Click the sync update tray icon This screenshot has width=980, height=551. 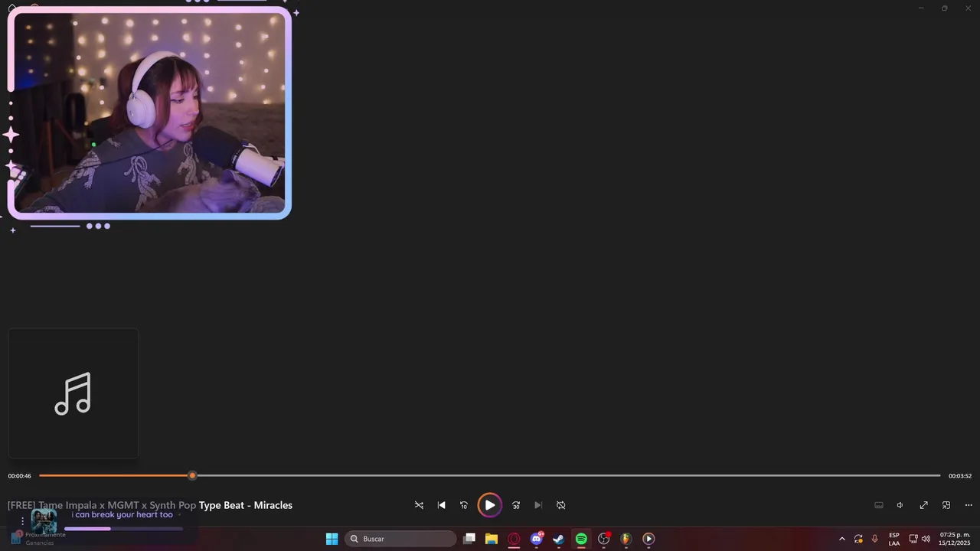858,539
